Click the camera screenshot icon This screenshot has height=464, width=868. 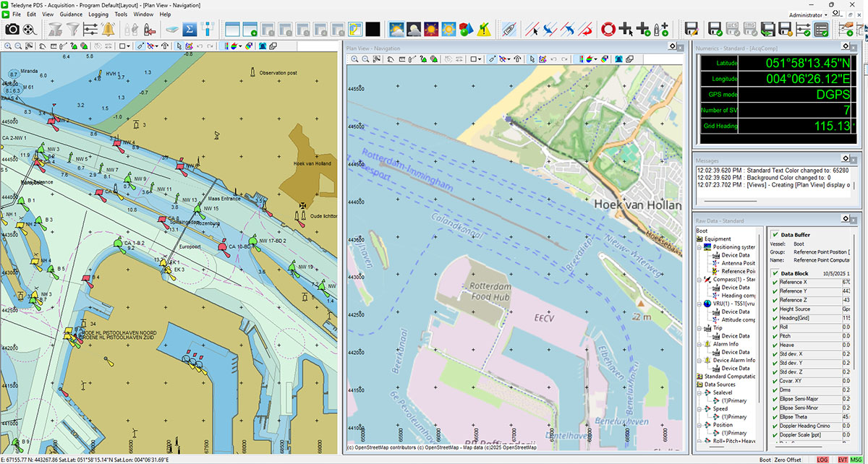point(12,30)
